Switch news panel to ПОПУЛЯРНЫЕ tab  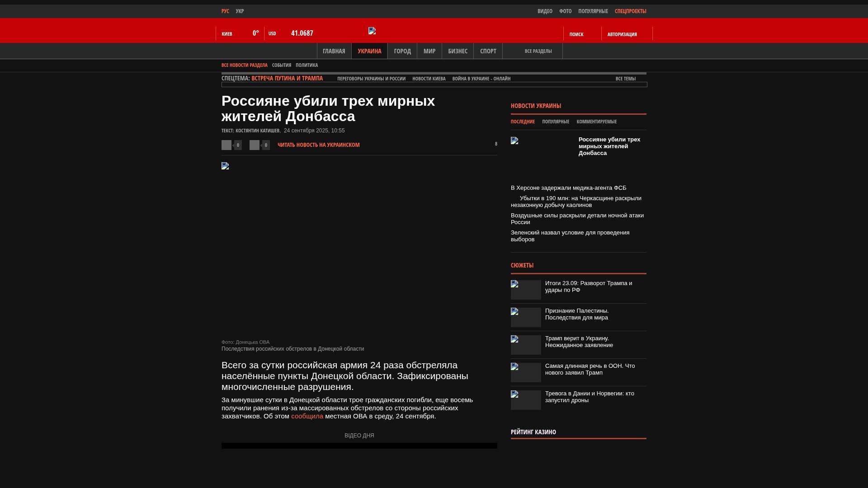point(556,121)
